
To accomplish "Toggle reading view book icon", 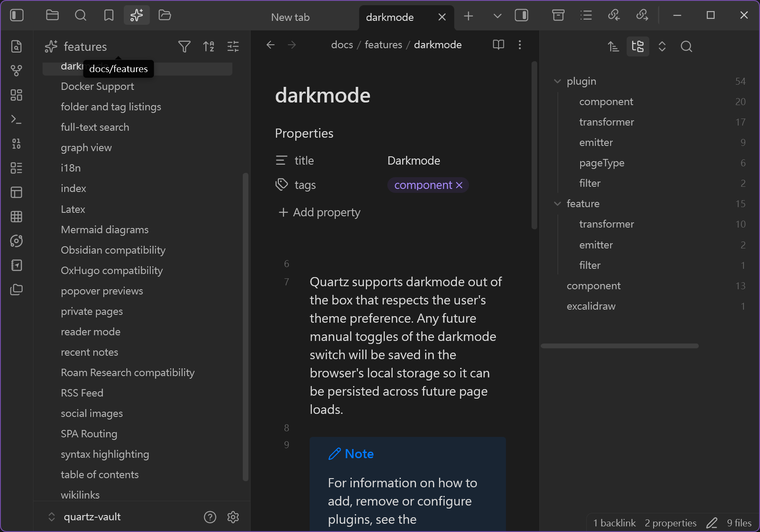I will click(499, 45).
